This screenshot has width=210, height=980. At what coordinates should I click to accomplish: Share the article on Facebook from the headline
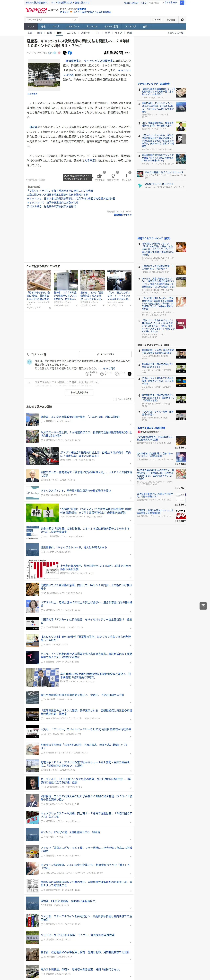(70, 53)
